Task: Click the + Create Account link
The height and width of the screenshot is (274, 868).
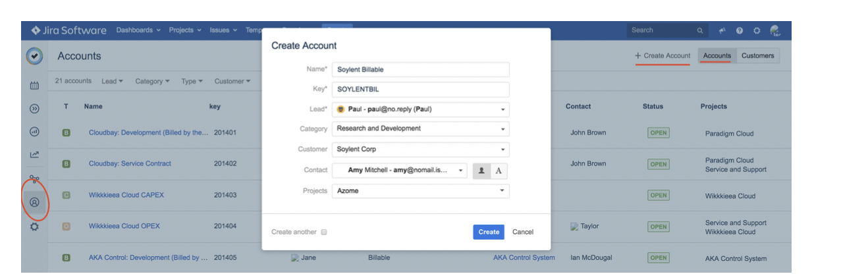Action: (x=663, y=56)
